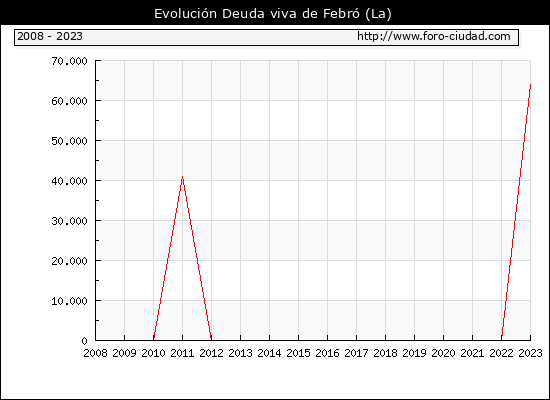550x400 pixels.
Task: Click the 30.000 y-axis value label
Action: [69, 221]
